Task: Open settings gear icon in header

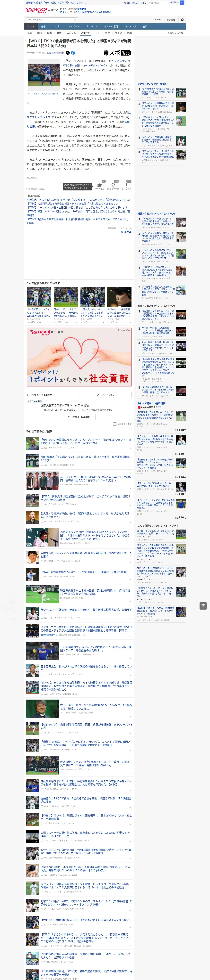Action: click(182, 20)
